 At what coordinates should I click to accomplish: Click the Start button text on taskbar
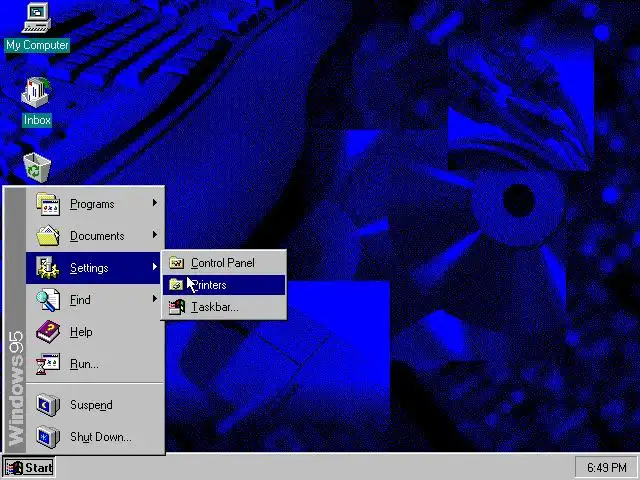point(39,468)
